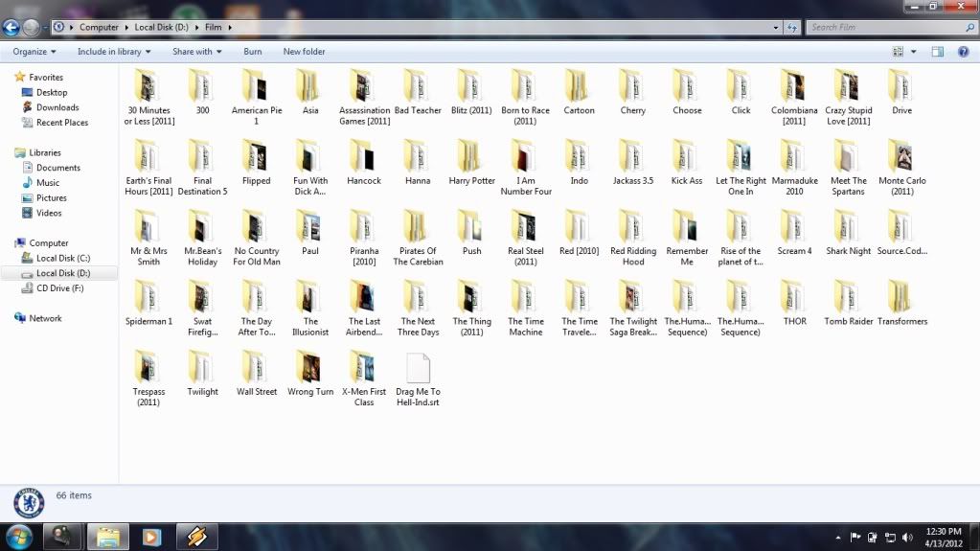Click the Change your view icon
The image size is (980, 551).
point(899,52)
